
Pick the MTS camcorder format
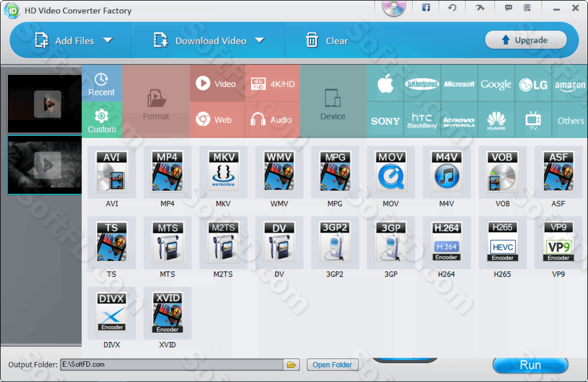pos(167,242)
